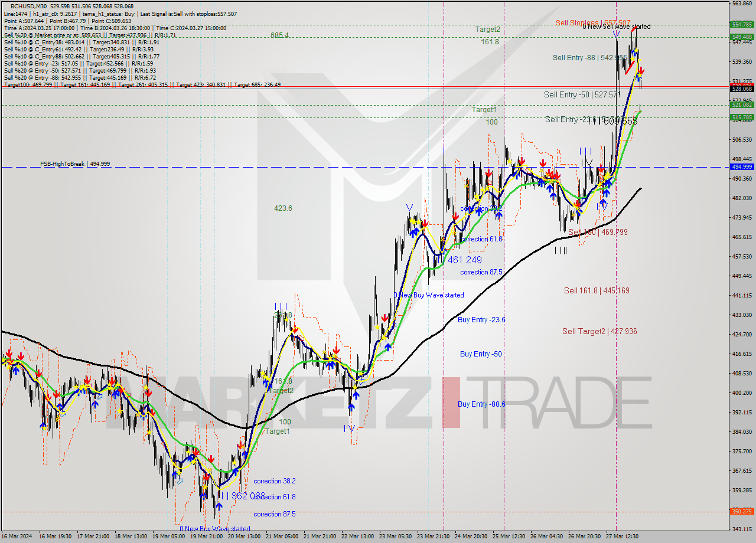Select the Sell %10 @ C_Entry38 row

pyautogui.click(x=82, y=42)
